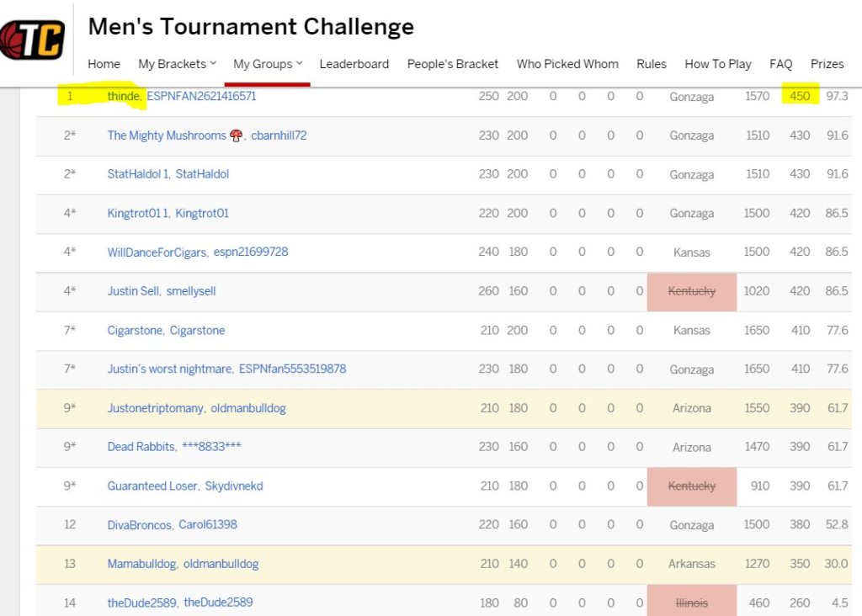The height and width of the screenshot is (616, 862).
Task: Open the My Groups dropdown menu
Action: point(268,64)
